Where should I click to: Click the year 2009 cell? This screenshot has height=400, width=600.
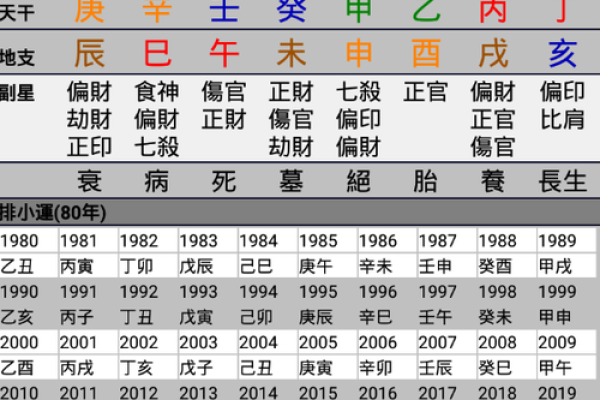coord(567,342)
